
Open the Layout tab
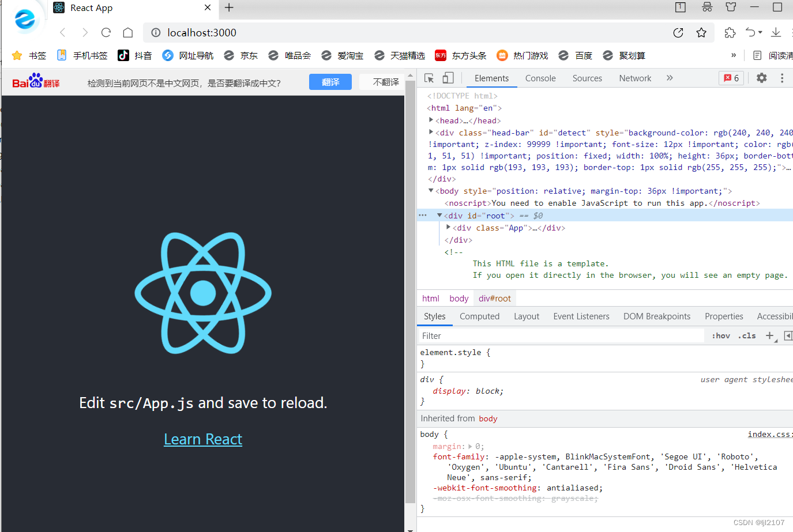527,316
